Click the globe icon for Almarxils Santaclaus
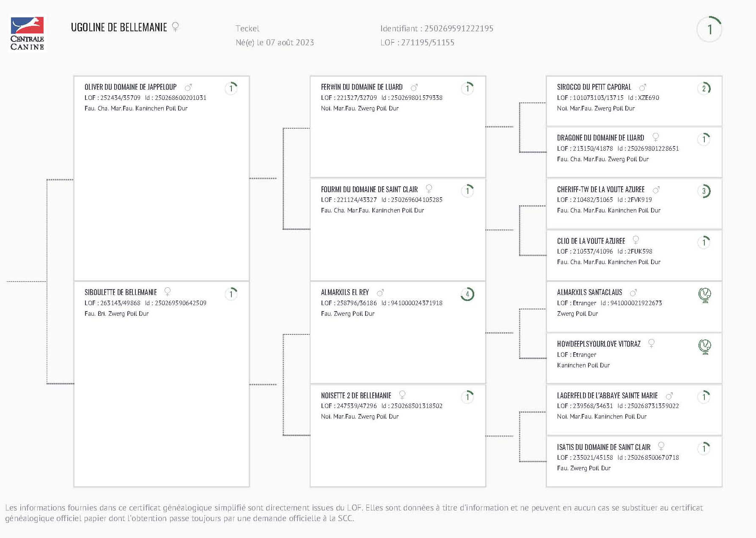 tap(704, 295)
